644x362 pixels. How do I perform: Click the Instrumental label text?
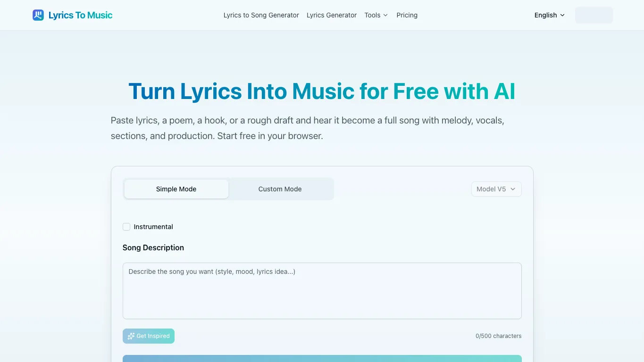point(153,227)
